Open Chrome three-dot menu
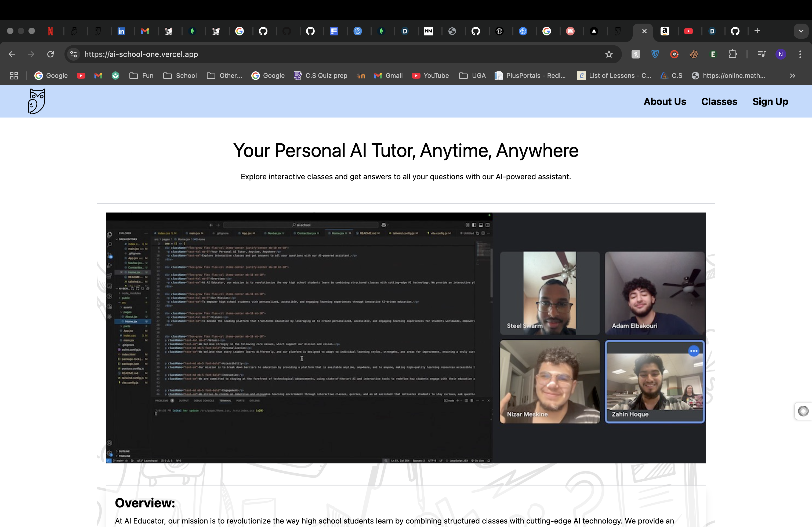Viewport: 812px width, 527px height. pyautogui.click(x=800, y=54)
